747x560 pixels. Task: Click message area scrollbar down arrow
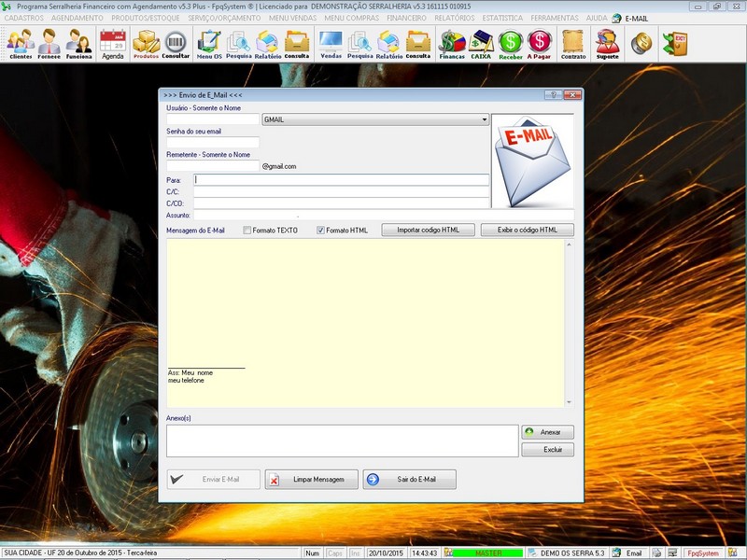(570, 403)
